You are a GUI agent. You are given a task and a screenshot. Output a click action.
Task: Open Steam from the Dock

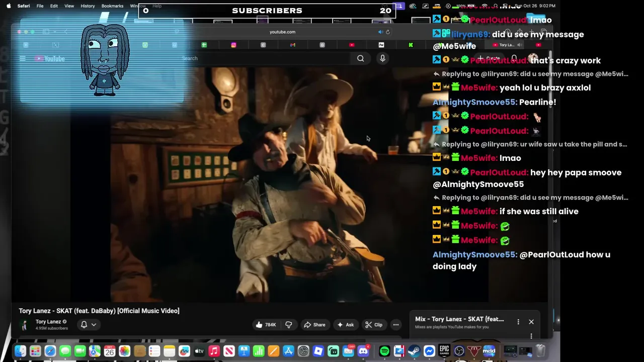coord(414,351)
